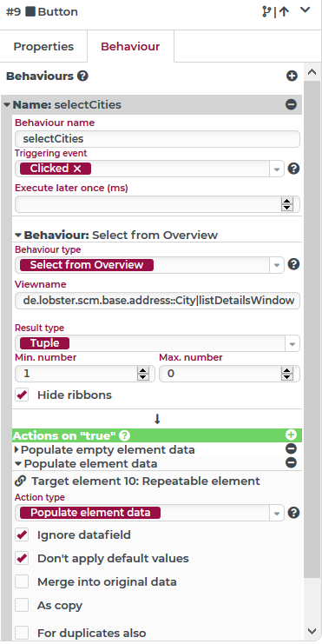Expand the Populate empty element data section

pyautogui.click(x=16, y=449)
